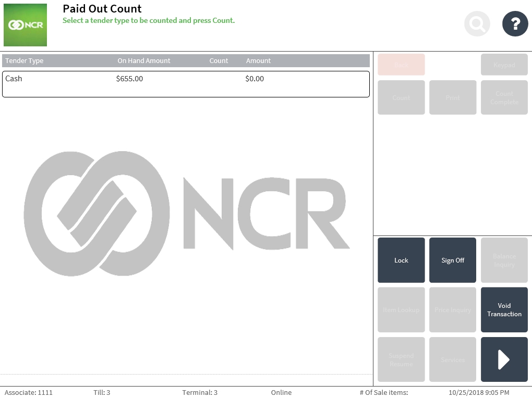Click the Tender Type column header
The width and height of the screenshot is (532, 398).
point(25,61)
